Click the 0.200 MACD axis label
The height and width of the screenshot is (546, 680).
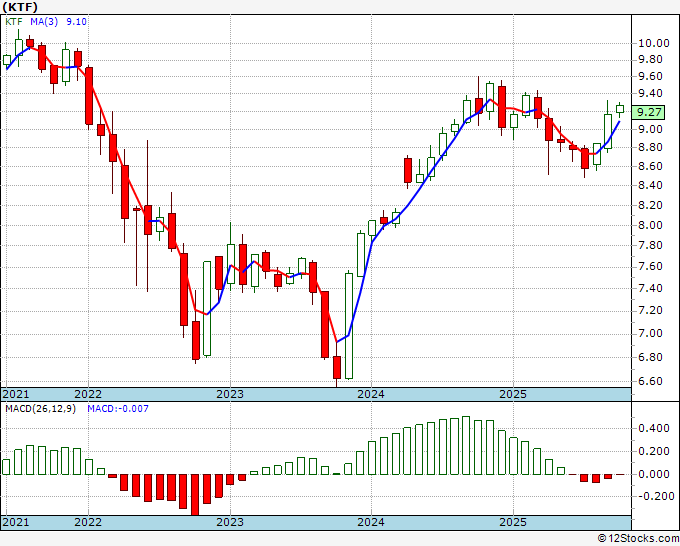654,451
